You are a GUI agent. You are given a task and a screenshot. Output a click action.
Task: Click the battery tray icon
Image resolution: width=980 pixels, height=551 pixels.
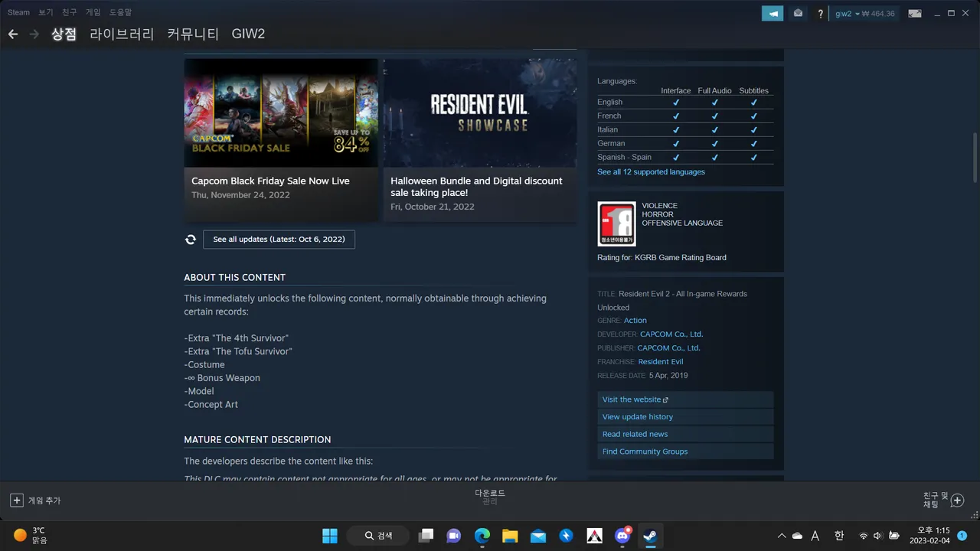point(893,536)
